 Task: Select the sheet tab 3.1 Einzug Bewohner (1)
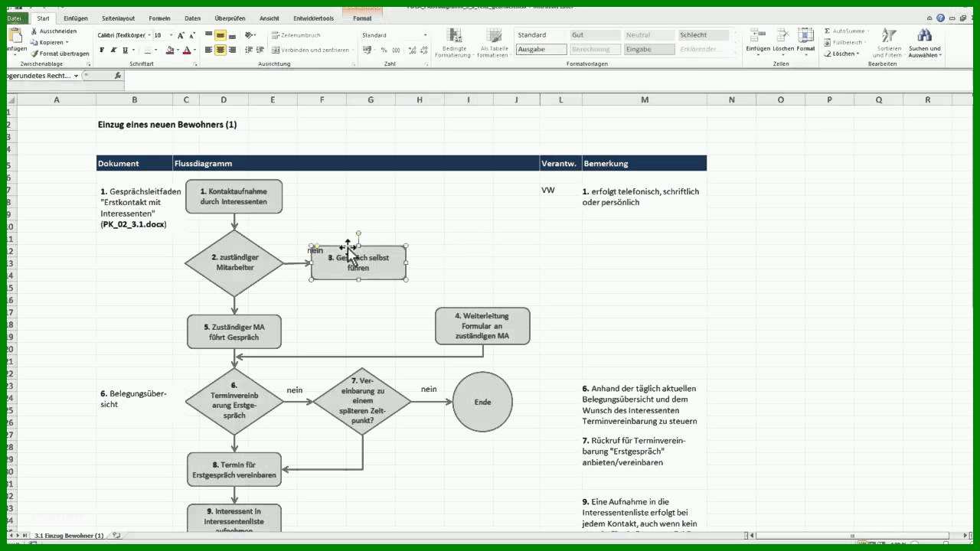tap(69, 536)
